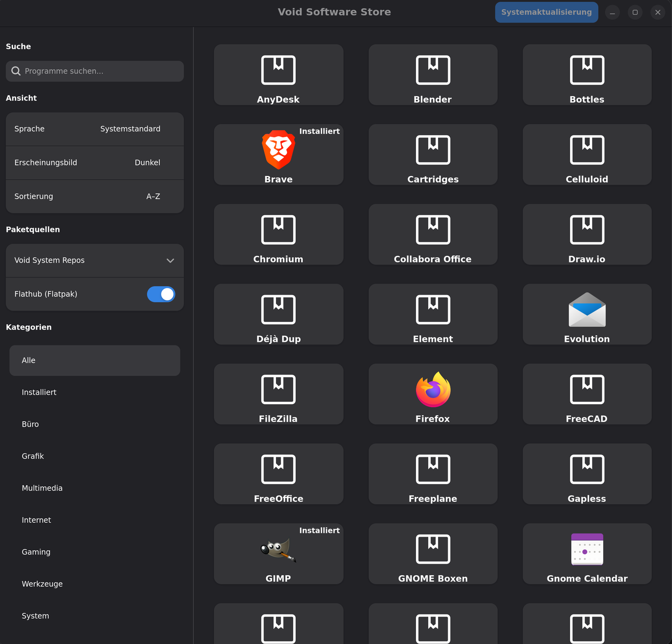The width and height of the screenshot is (672, 644).
Task: Open the AnyDesk package tile
Action: [x=278, y=75]
